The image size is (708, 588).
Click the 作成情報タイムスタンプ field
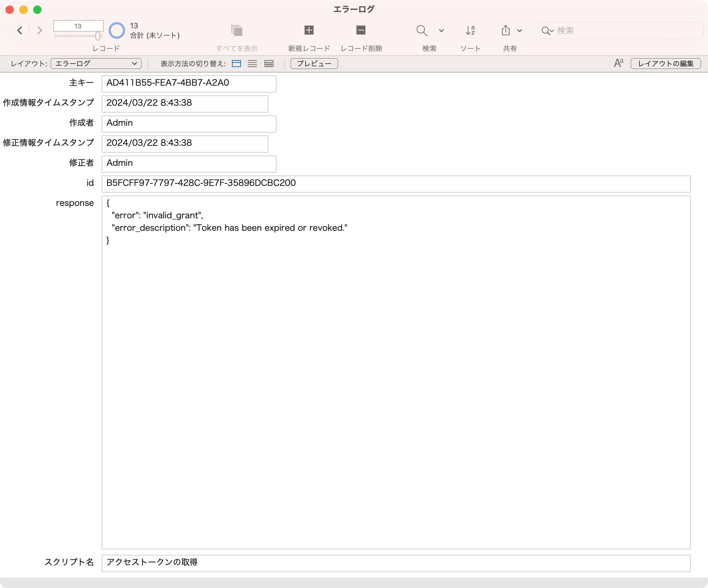(185, 104)
